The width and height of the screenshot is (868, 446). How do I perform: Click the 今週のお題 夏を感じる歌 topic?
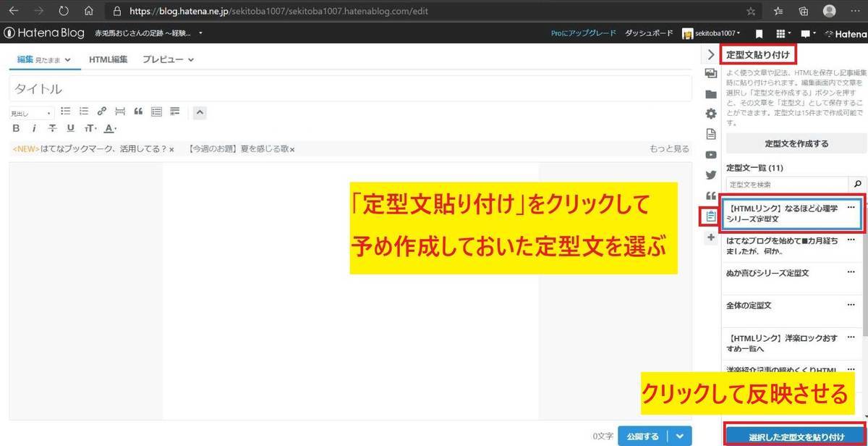pyautogui.click(x=238, y=148)
